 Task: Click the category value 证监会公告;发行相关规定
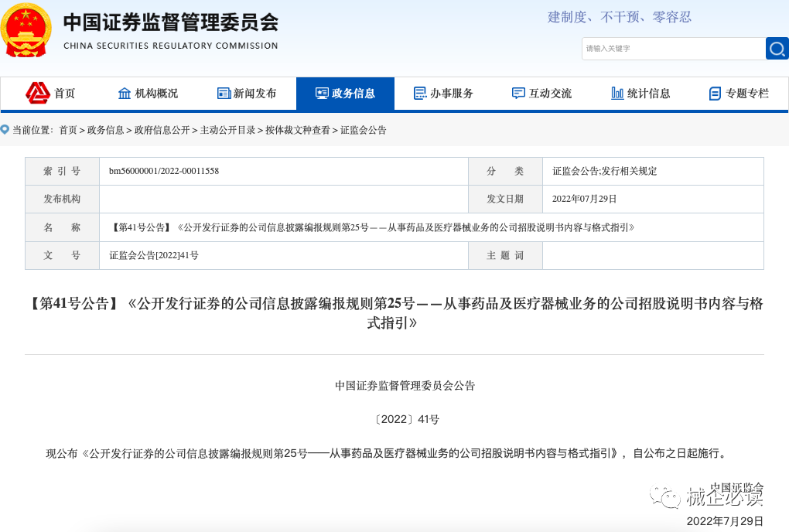tap(605, 171)
